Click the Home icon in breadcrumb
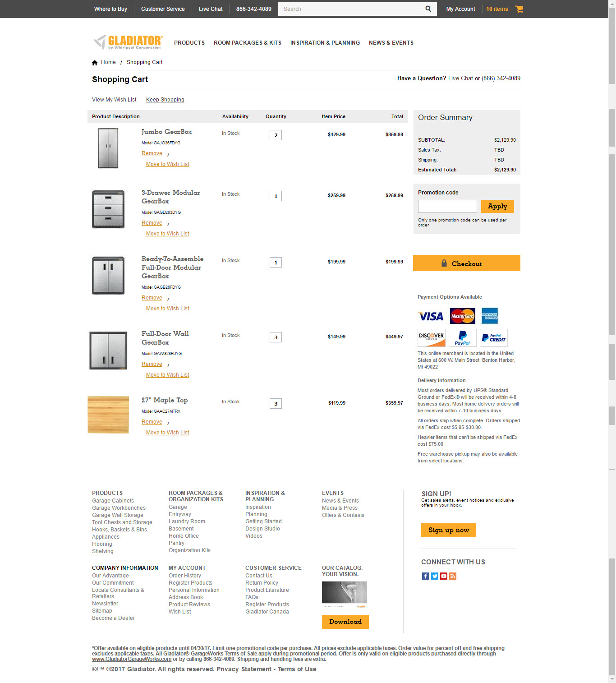This screenshot has height=683, width=616. (95, 63)
